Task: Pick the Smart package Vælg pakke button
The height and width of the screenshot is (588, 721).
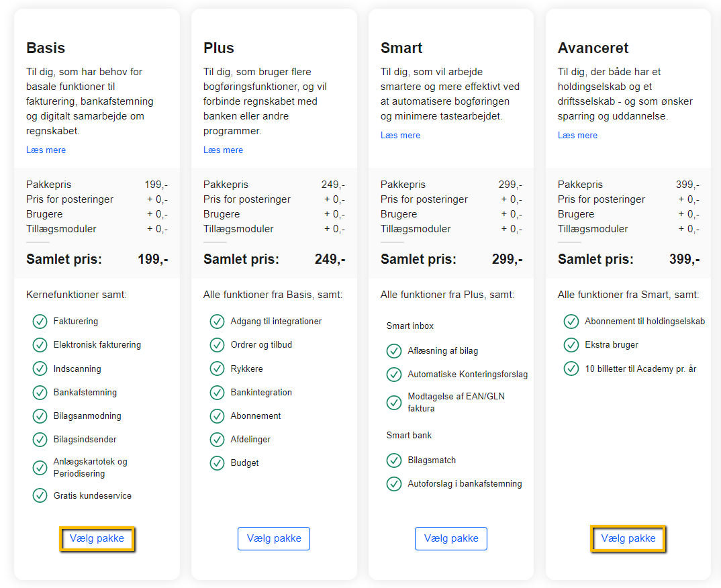Action: (x=451, y=538)
